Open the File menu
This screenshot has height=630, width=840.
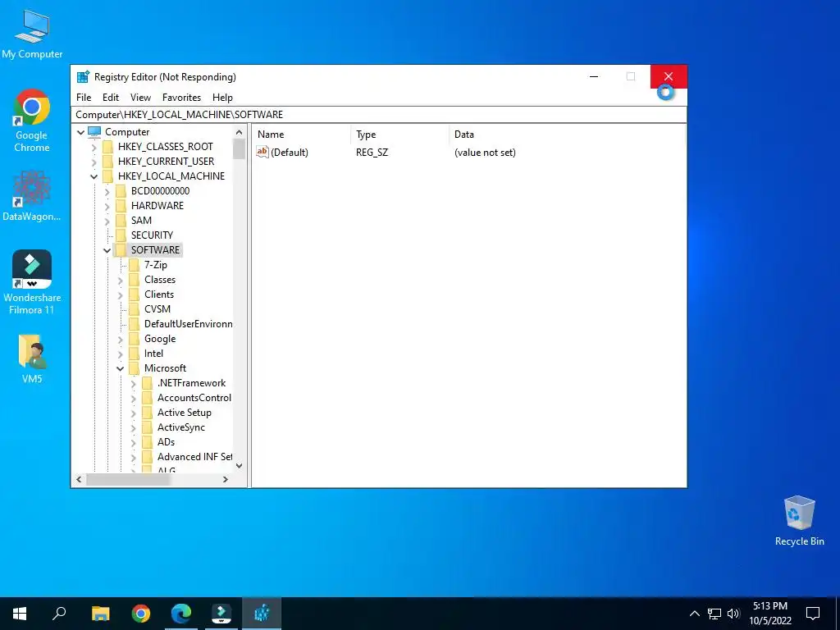coord(84,98)
